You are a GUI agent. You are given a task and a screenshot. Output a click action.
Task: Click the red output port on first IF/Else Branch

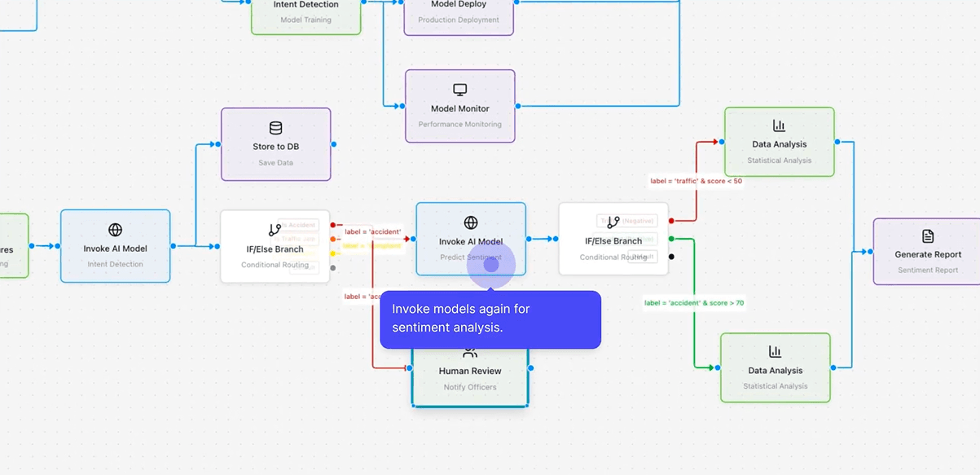point(332,223)
